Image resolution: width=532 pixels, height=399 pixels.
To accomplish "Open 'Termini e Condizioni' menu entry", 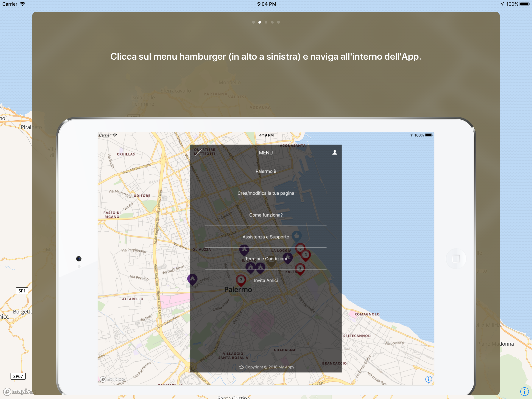I will click(x=266, y=259).
